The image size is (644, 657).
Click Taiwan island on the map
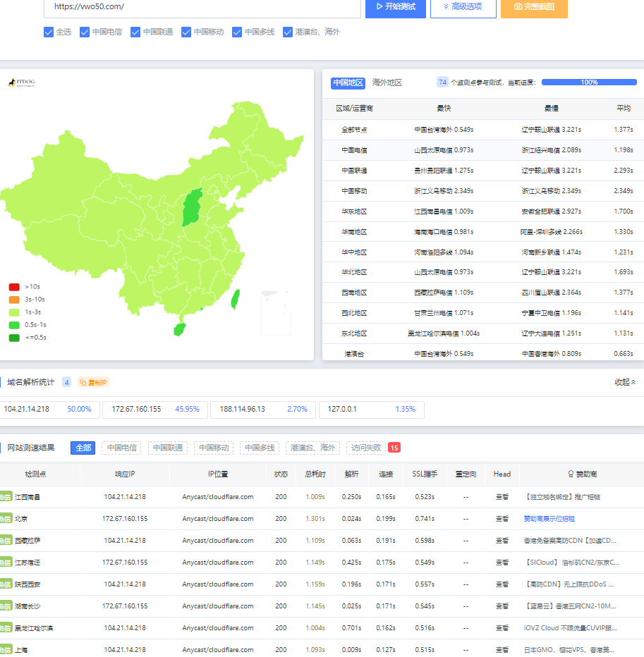tap(236, 299)
